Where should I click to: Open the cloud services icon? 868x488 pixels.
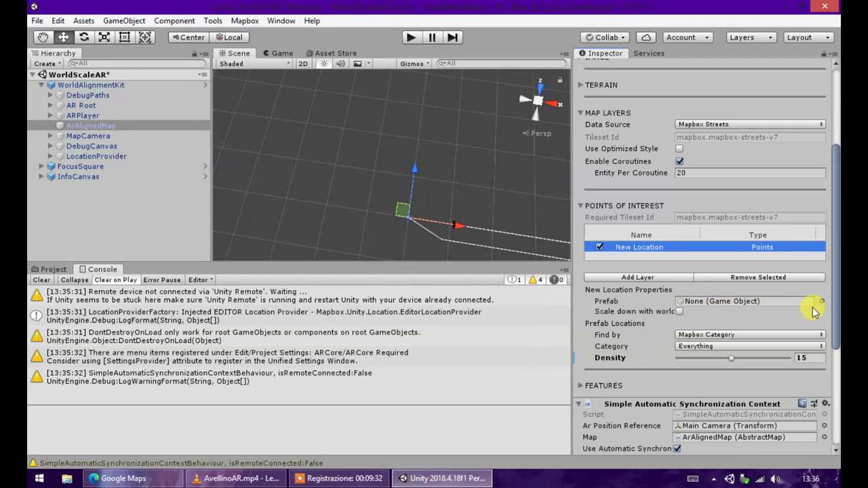click(646, 37)
